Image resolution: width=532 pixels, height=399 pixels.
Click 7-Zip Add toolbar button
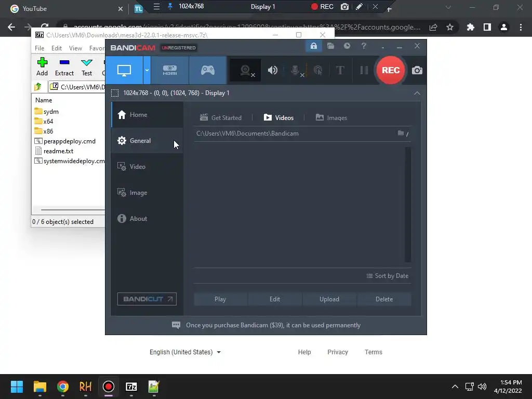(42, 67)
